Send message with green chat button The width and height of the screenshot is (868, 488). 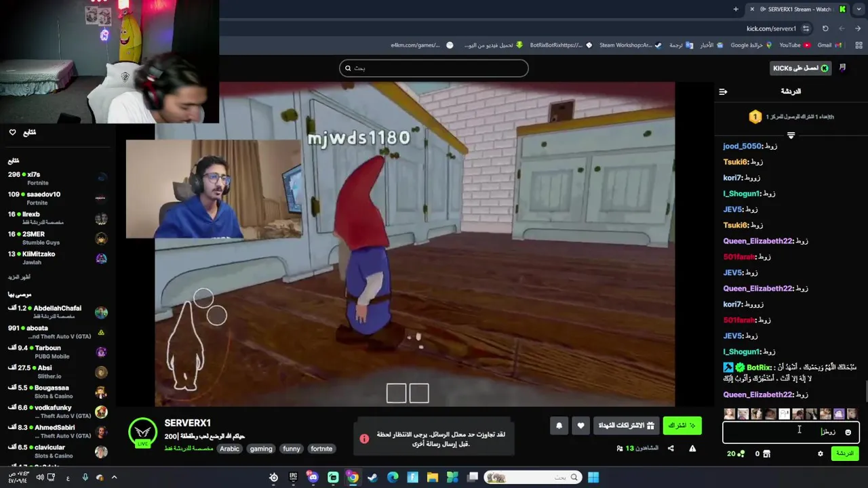tap(845, 453)
